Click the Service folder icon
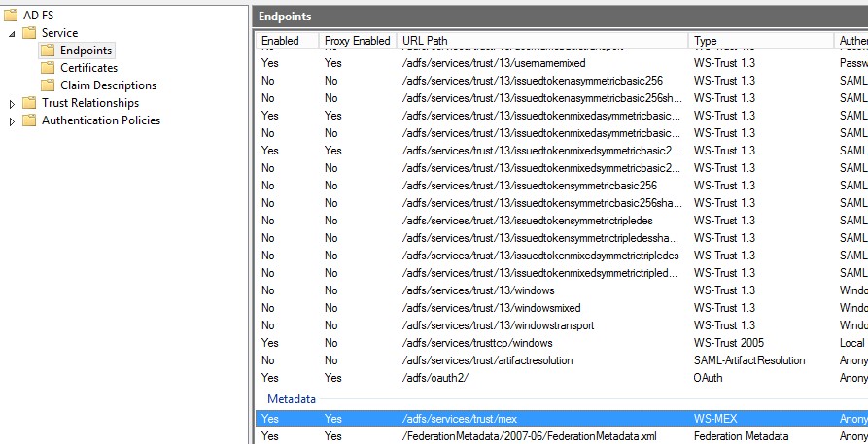868x444 pixels. 29,33
